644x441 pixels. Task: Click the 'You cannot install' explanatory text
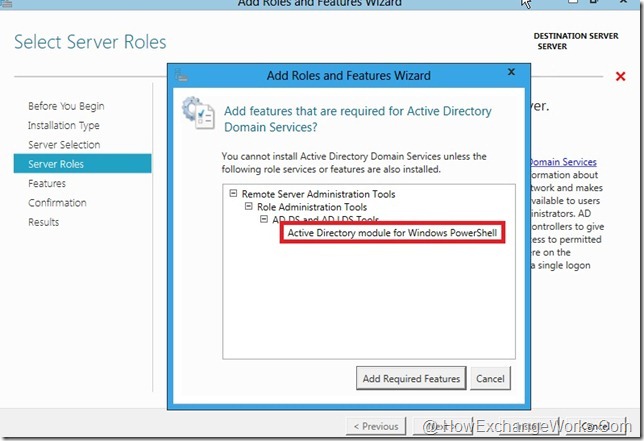coord(354,163)
